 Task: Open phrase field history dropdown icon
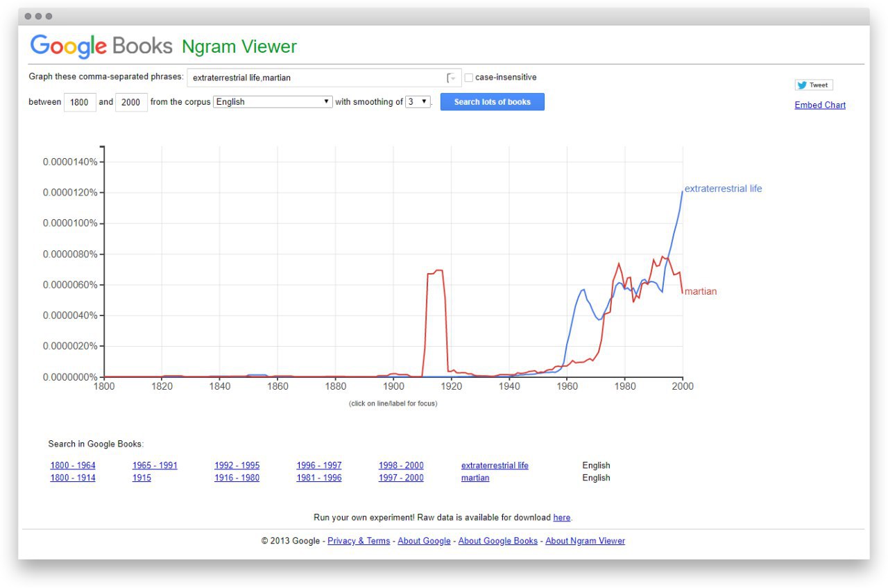tap(452, 78)
